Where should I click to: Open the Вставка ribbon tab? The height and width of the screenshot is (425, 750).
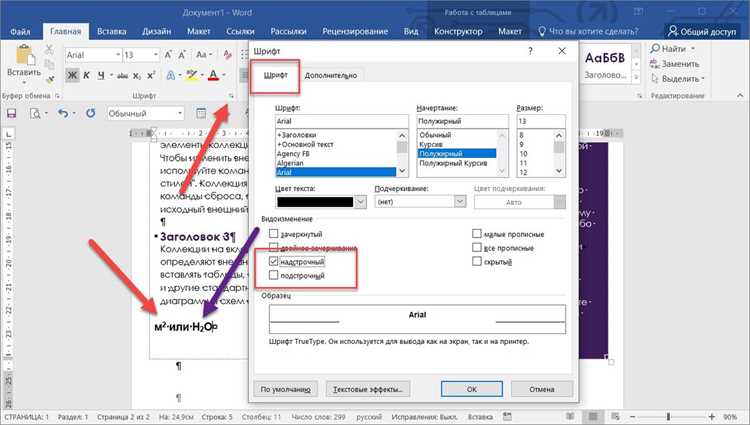tap(111, 32)
